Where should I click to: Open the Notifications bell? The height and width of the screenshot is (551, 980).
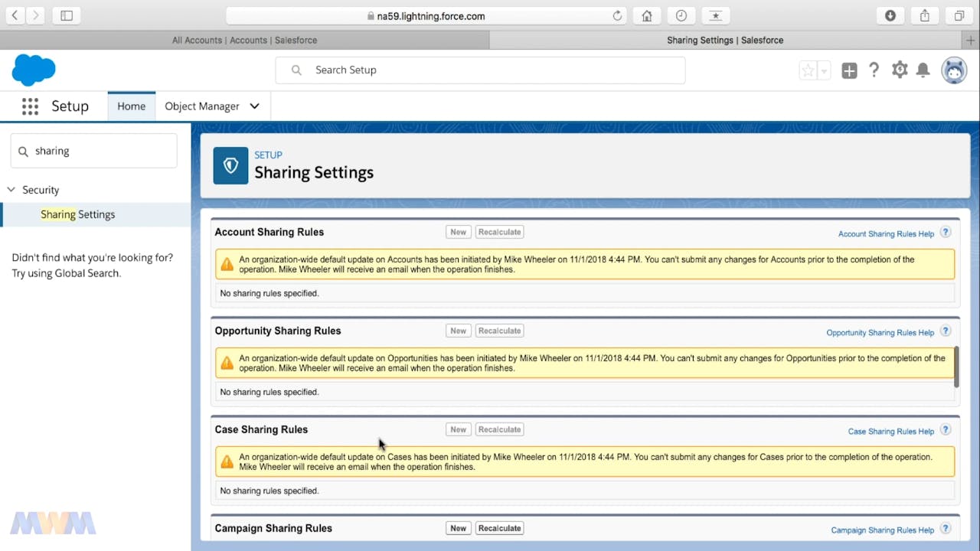tap(923, 70)
